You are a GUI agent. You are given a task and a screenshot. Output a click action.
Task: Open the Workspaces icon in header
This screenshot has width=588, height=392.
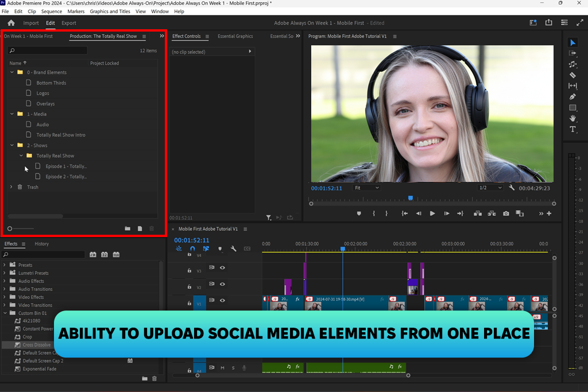click(x=533, y=22)
